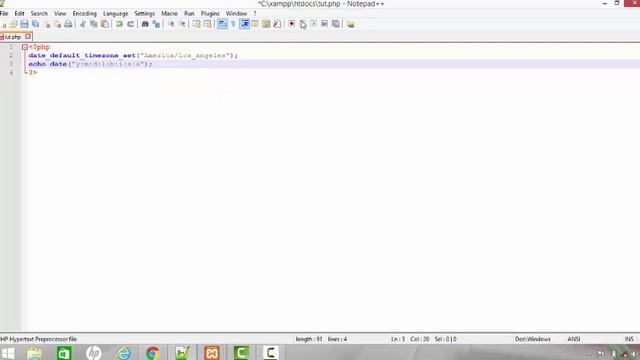Click the 'length : 91' status entry

(309, 339)
